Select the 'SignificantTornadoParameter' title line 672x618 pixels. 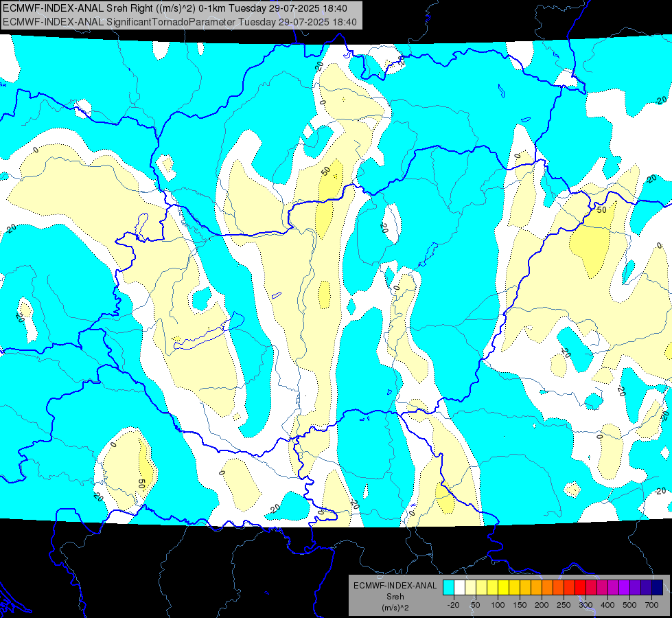(180, 22)
